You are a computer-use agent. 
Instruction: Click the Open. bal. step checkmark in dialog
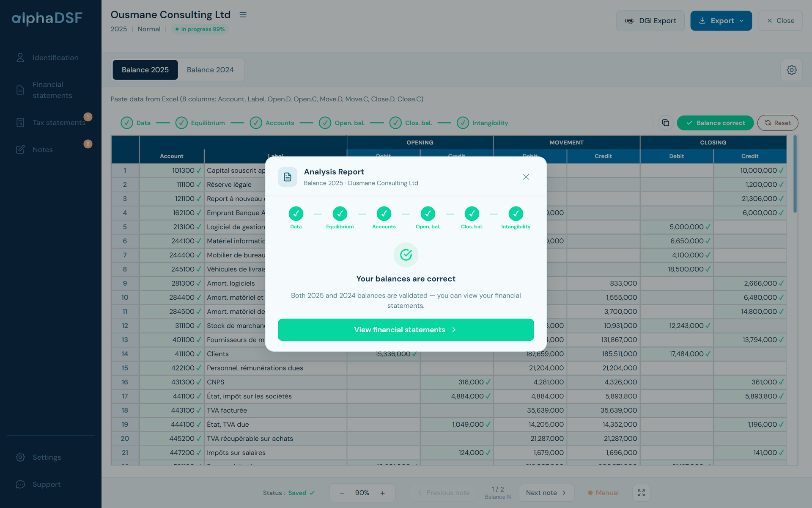click(x=428, y=214)
